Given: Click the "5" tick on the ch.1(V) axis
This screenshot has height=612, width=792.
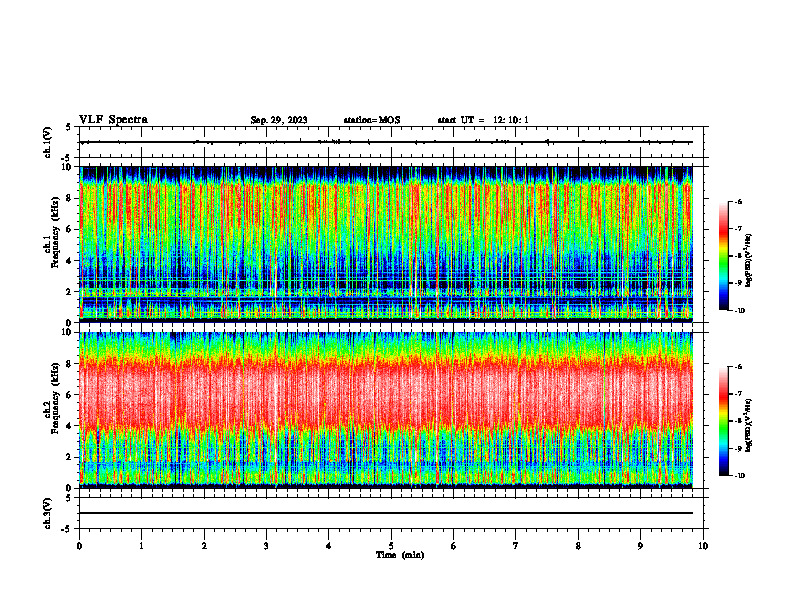Looking at the screenshot, I should tap(68, 127).
